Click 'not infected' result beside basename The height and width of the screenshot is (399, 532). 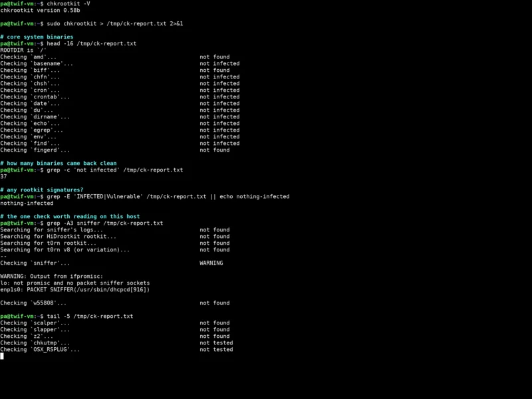pos(219,64)
